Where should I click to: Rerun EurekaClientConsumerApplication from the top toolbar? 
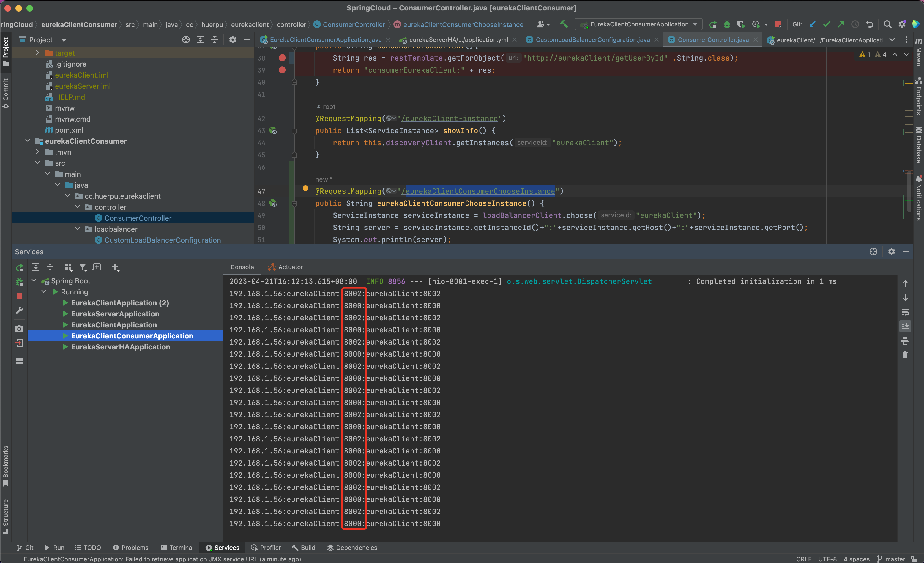713,24
